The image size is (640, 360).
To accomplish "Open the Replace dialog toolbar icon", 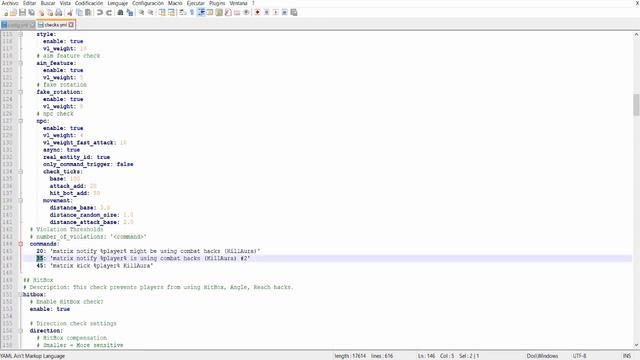I will pyautogui.click(x=130, y=13).
